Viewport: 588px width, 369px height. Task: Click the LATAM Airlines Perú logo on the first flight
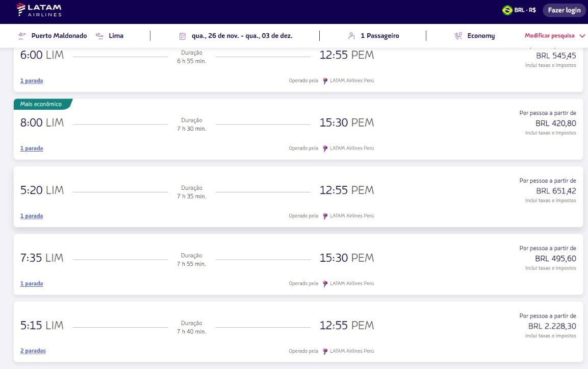pyautogui.click(x=325, y=80)
